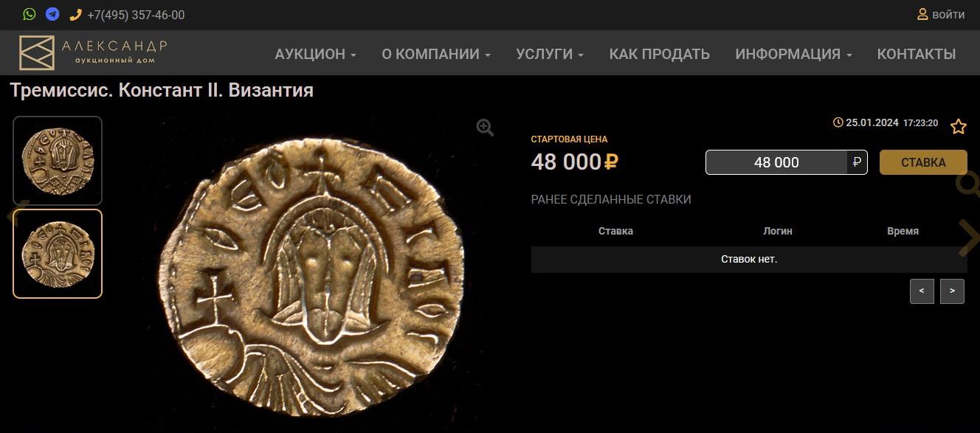This screenshot has width=980, height=433.
Task: Go to the previous lot with the left chevron
Action: pyautogui.click(x=10, y=217)
